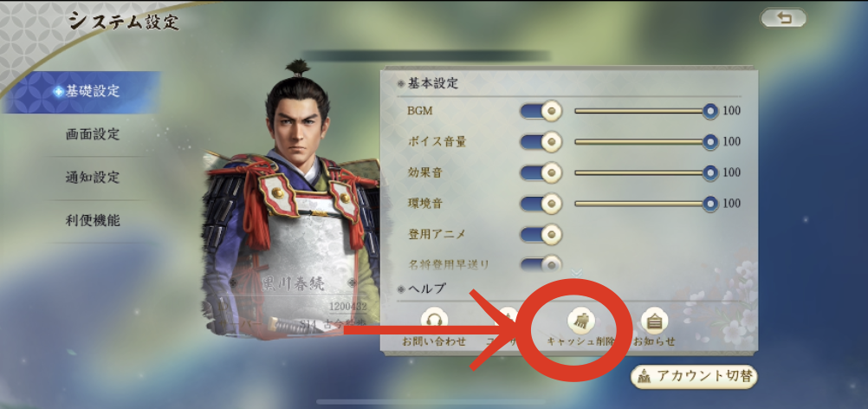The height and width of the screenshot is (409, 868).
Task: Turn off the 環境音 switch
Action: point(541,204)
